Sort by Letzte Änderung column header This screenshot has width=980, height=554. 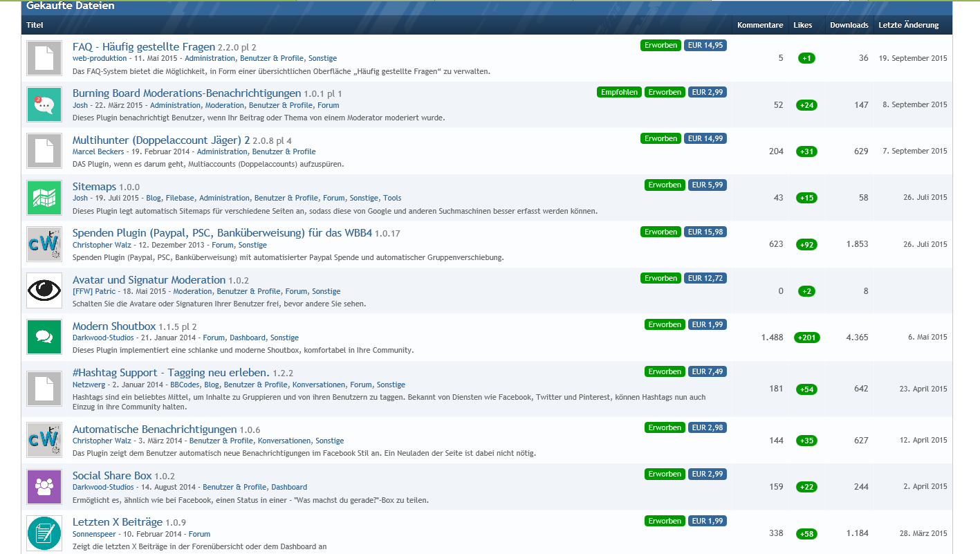[x=908, y=25]
